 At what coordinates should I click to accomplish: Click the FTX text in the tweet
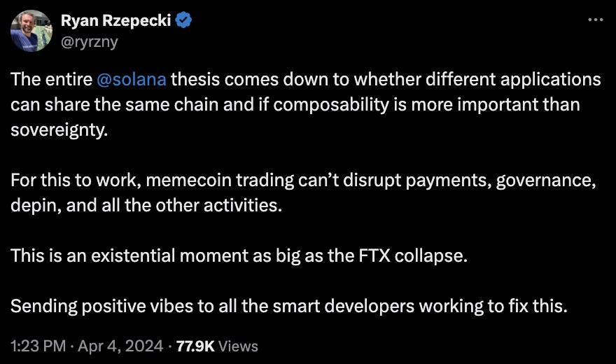pyautogui.click(x=374, y=255)
